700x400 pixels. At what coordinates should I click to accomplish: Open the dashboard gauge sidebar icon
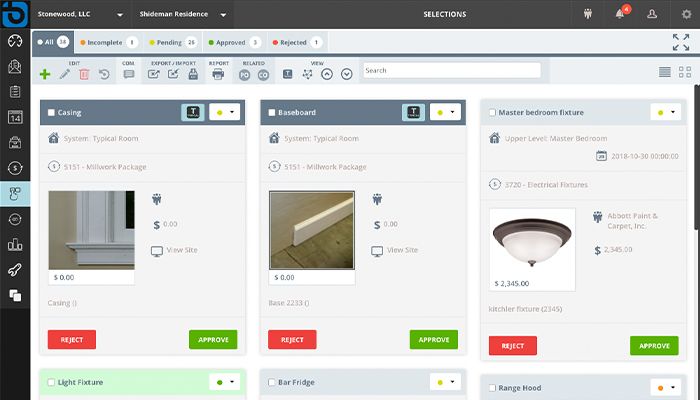coord(15,41)
